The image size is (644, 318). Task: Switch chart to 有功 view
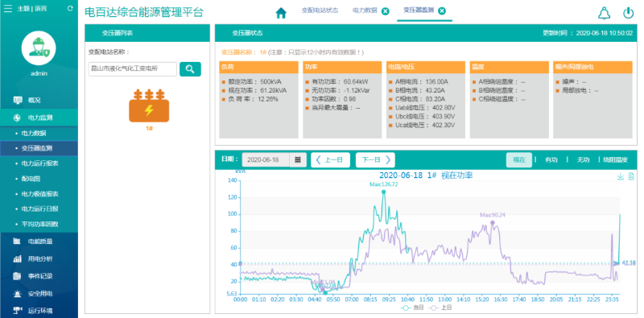pos(551,160)
